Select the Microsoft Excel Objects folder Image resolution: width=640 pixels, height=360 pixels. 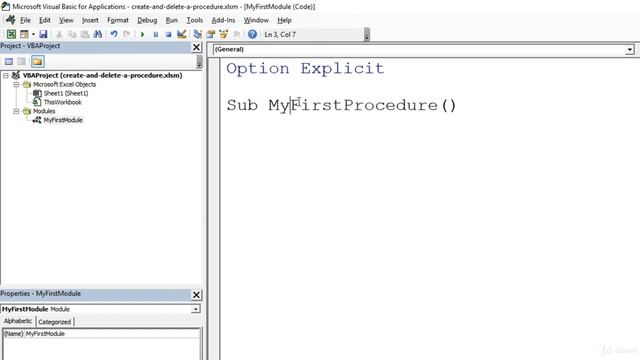64,84
